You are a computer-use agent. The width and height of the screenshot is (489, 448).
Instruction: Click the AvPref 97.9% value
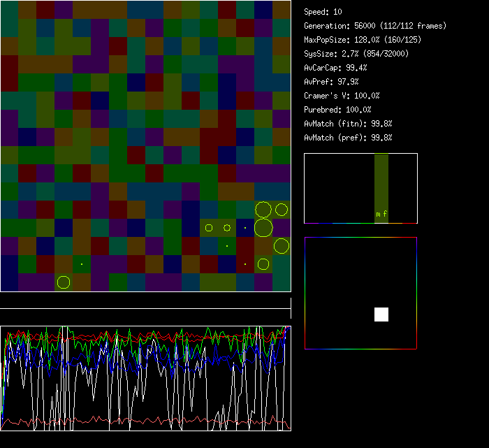(331, 82)
